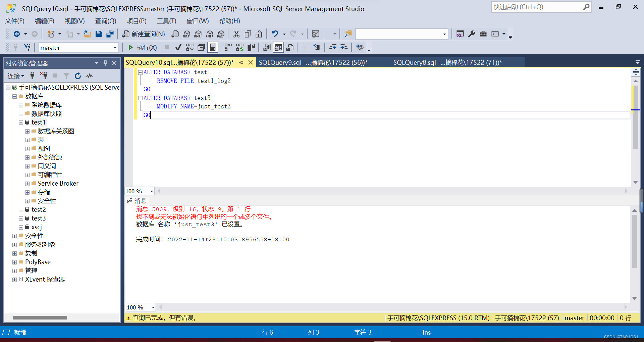Select the 消息 results tab
Image resolution: width=644 pixels, height=342 pixels.
click(x=137, y=201)
